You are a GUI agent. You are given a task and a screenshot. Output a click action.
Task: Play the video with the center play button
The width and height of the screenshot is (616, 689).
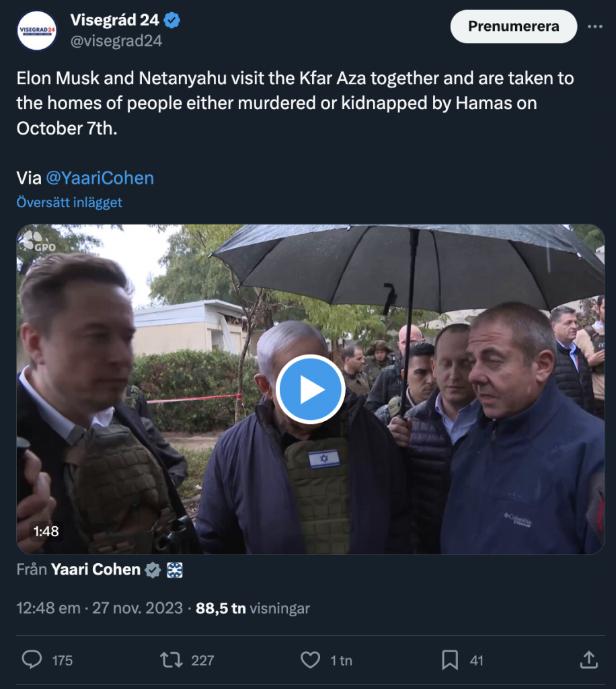point(310,390)
